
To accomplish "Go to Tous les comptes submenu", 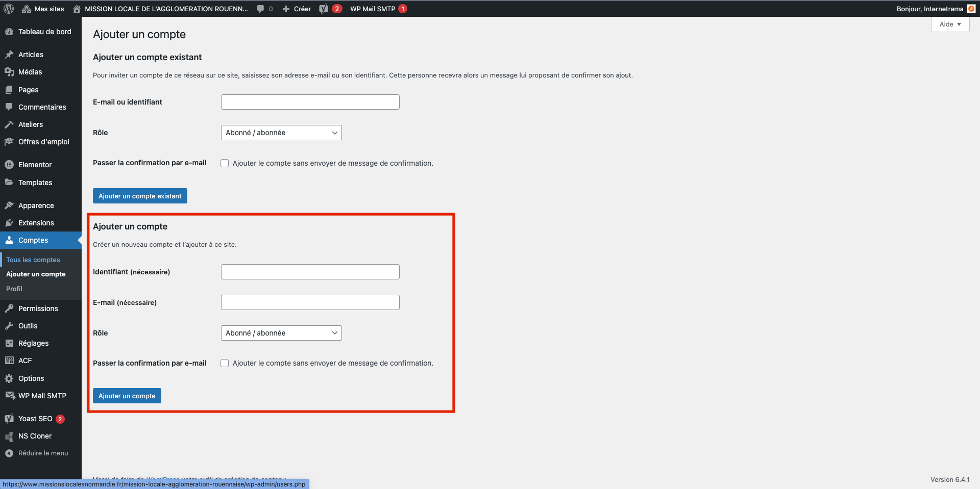I will pos(33,260).
